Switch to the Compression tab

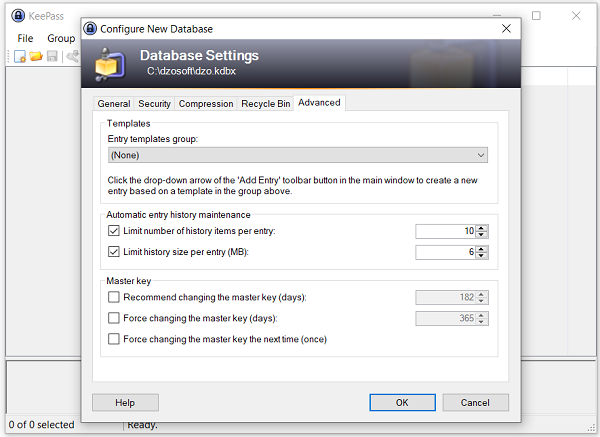pyautogui.click(x=206, y=104)
